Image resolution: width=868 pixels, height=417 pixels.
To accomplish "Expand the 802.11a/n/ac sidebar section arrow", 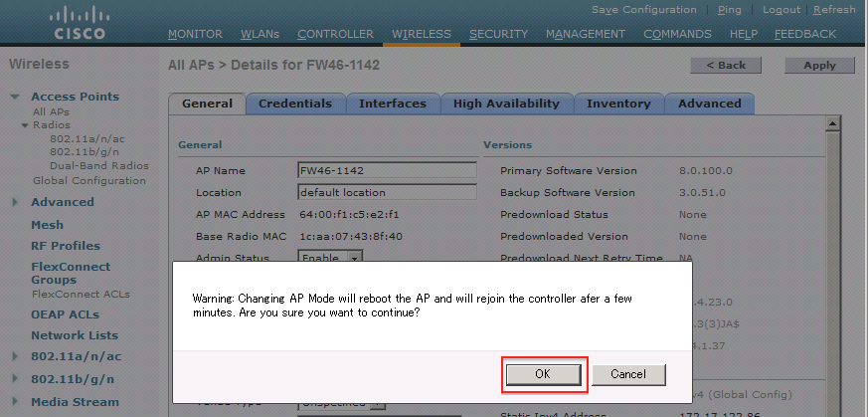I will coord(15,356).
